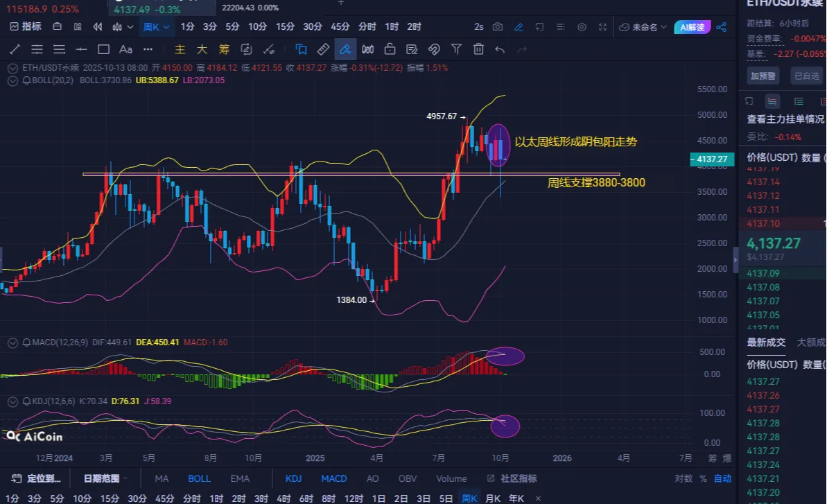827x504 pixels.
Task: Toggle the EMA indicator
Action: [239, 478]
